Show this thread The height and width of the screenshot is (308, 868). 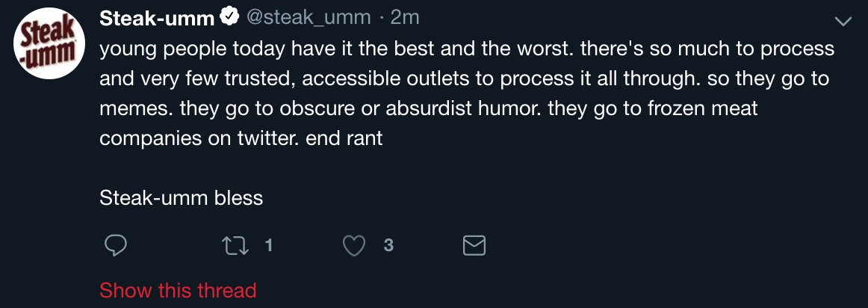178,290
